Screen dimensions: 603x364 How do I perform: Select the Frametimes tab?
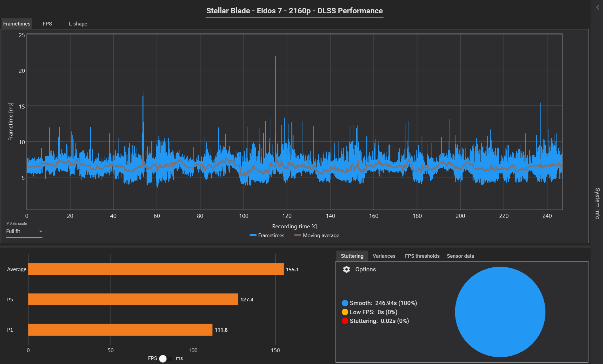pos(17,24)
